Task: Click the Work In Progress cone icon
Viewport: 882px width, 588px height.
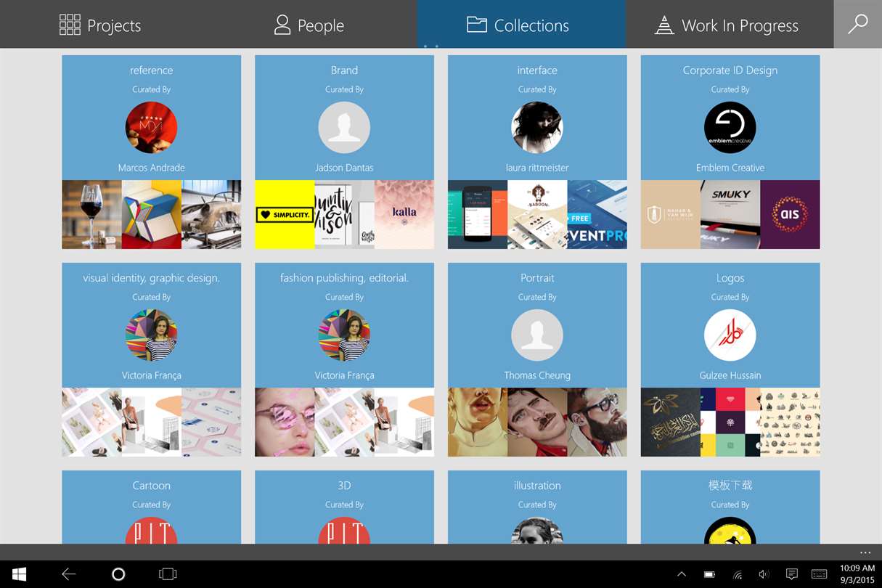Action: click(664, 25)
